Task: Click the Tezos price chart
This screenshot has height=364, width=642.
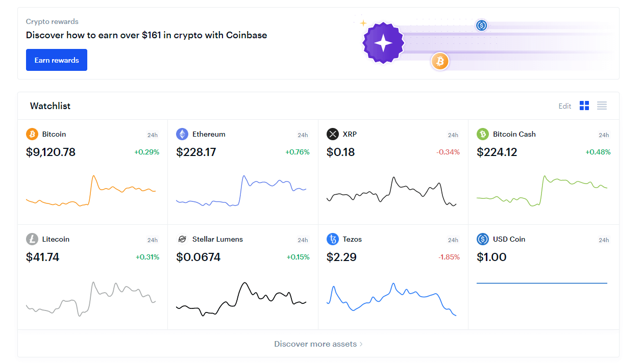Action: click(391, 300)
